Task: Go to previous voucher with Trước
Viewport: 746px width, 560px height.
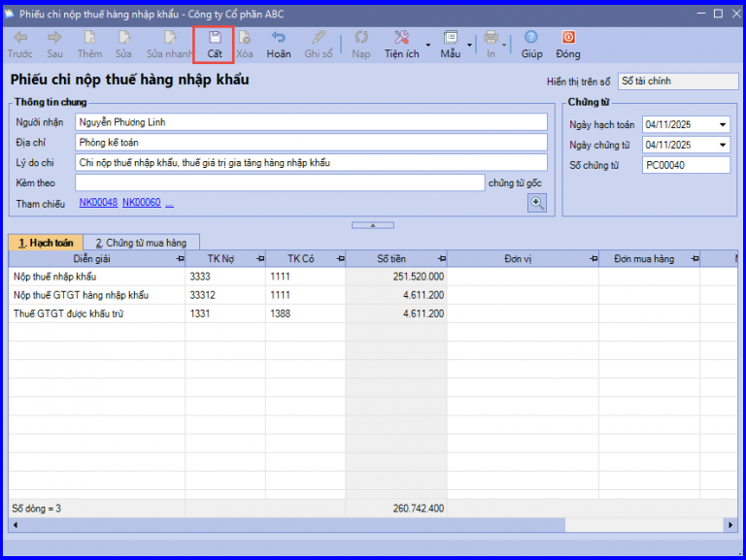Action: 20,45
